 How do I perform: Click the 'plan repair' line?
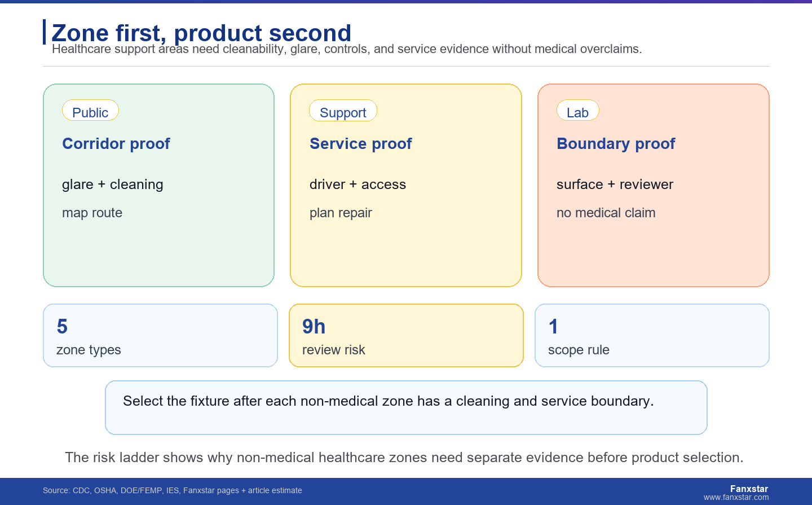pyautogui.click(x=341, y=213)
